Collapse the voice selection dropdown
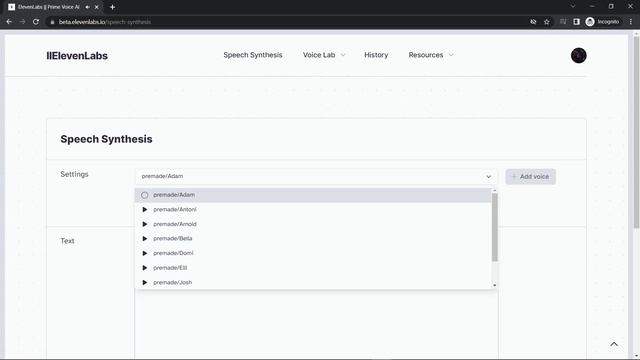This screenshot has height=360, width=640. pyautogui.click(x=488, y=177)
